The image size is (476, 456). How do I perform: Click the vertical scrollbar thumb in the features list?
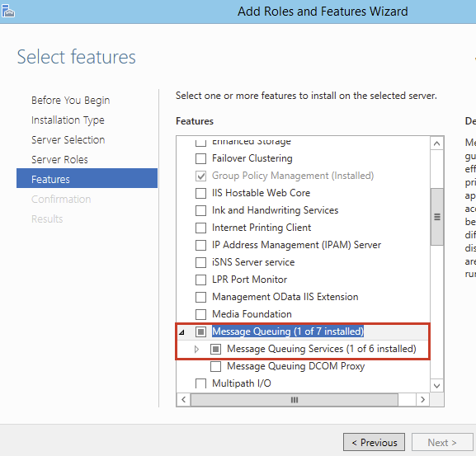(x=437, y=217)
